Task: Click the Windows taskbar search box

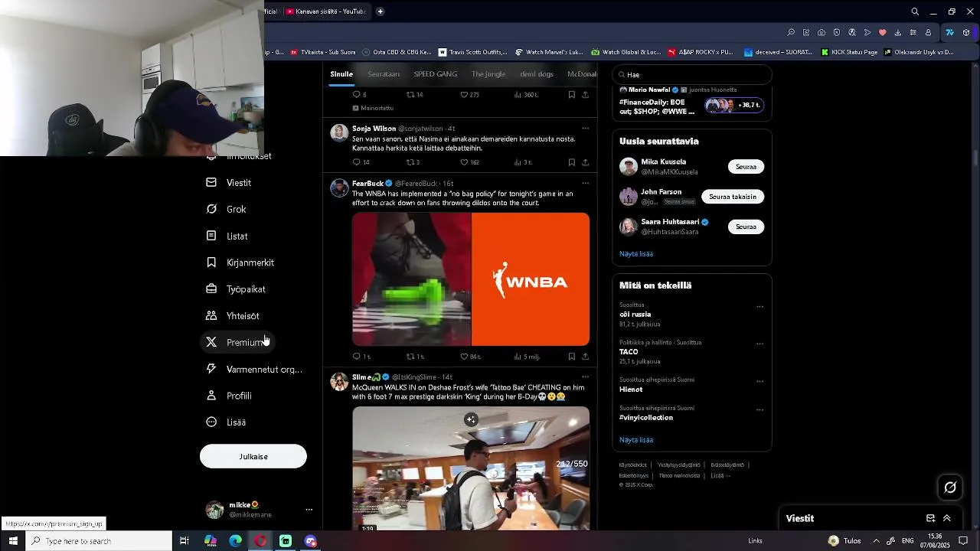Action: [100, 541]
